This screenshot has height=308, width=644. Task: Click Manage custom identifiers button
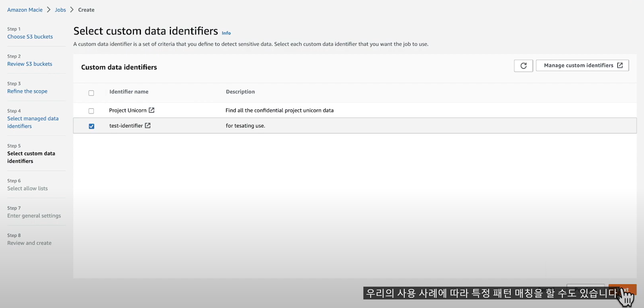pyautogui.click(x=578, y=65)
